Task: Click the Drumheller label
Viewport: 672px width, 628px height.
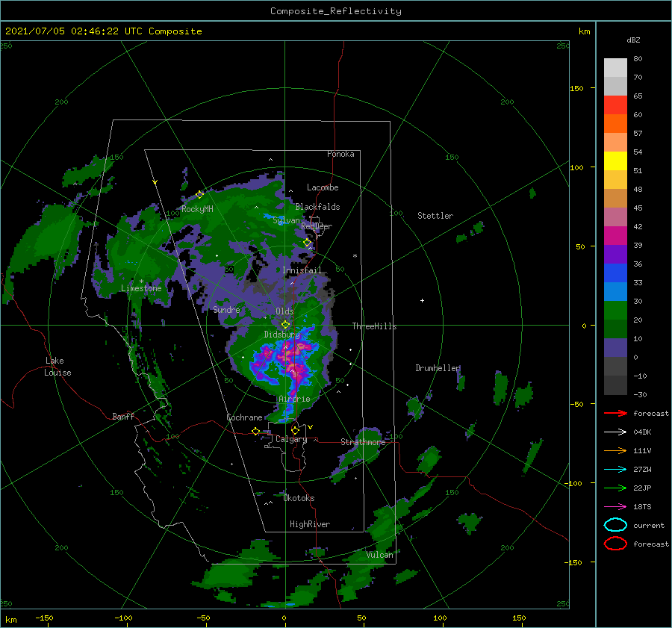Action: click(x=438, y=368)
